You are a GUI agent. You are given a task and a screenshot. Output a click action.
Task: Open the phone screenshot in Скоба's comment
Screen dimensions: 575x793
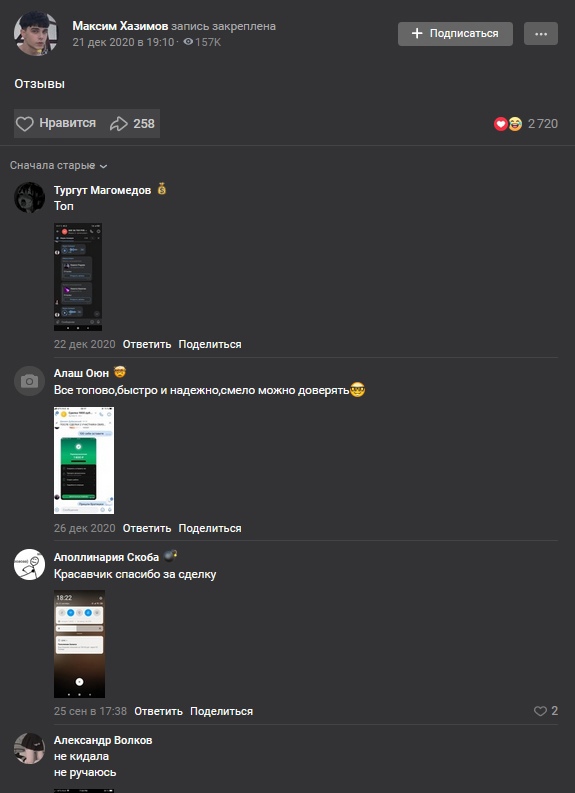coord(79,644)
